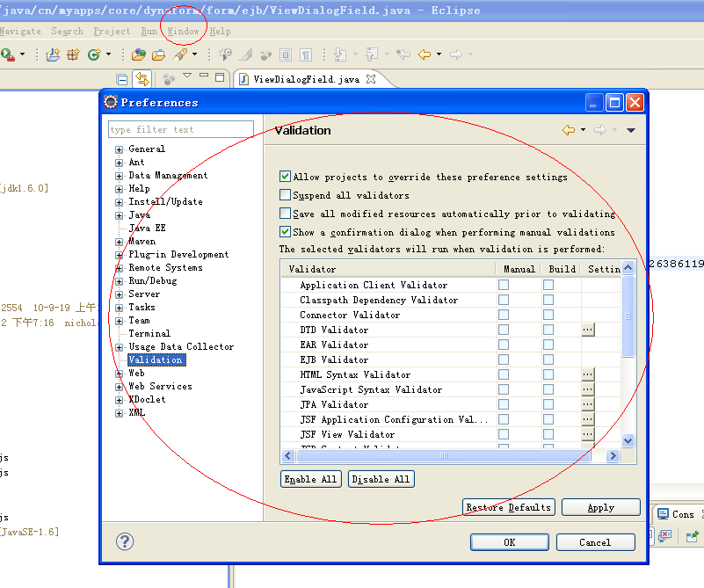Expand the Server preferences node
Screen dimensions: 704x588
coord(119,294)
